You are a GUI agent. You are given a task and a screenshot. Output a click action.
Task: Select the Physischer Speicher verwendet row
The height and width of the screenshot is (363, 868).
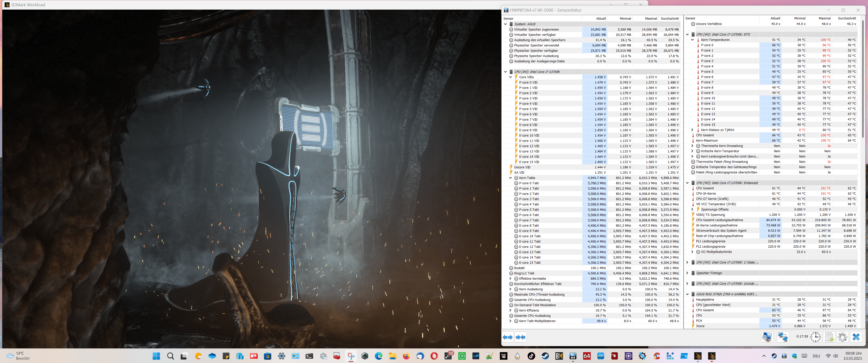(x=591, y=45)
